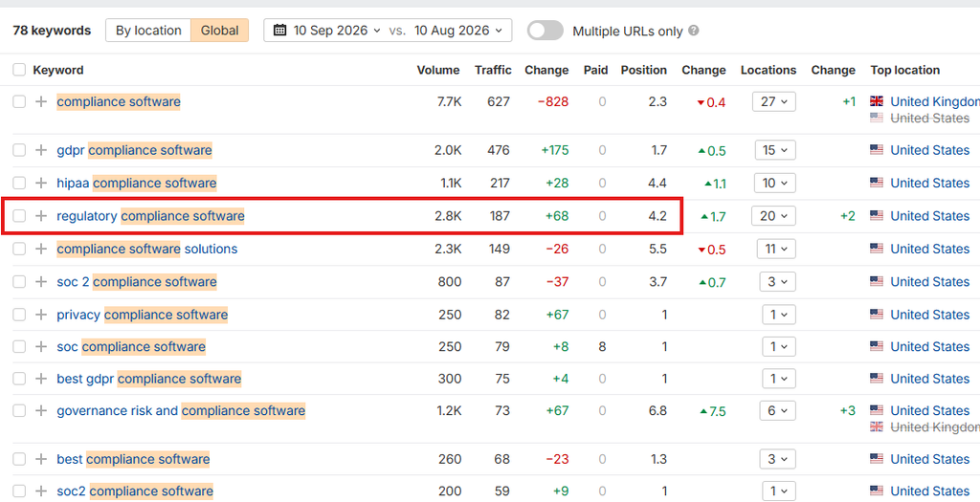The image size is (980, 502).
Task: Click the help icon beside Multiple URLs only
Action: [x=694, y=31]
